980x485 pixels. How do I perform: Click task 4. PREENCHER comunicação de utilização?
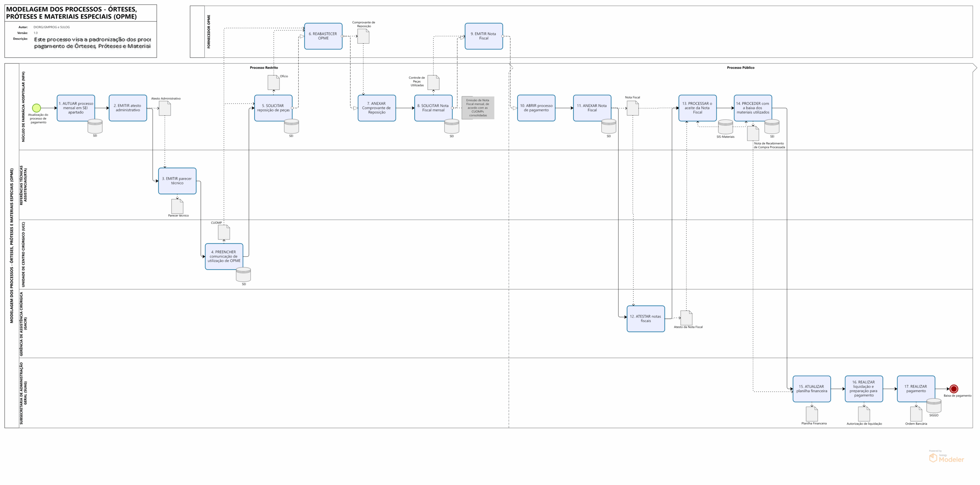pos(224,256)
